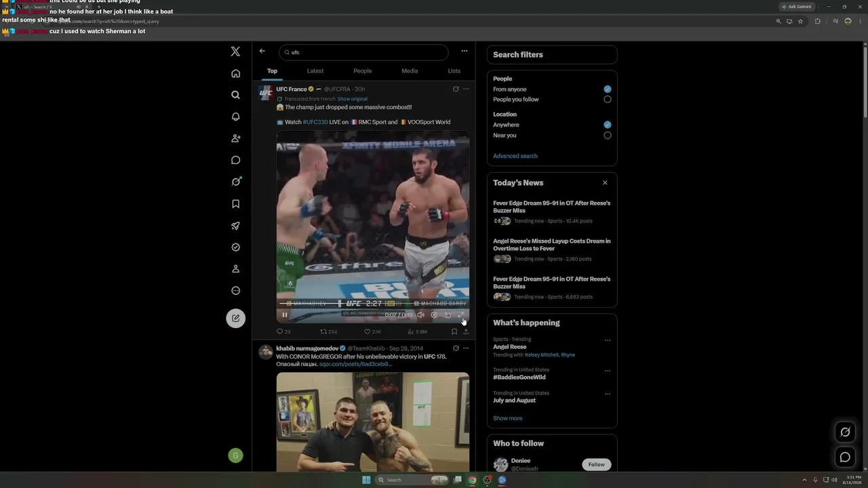Open the Follow people icon in sidebar
Image resolution: width=868 pixels, height=488 pixels.
pyautogui.click(x=235, y=138)
